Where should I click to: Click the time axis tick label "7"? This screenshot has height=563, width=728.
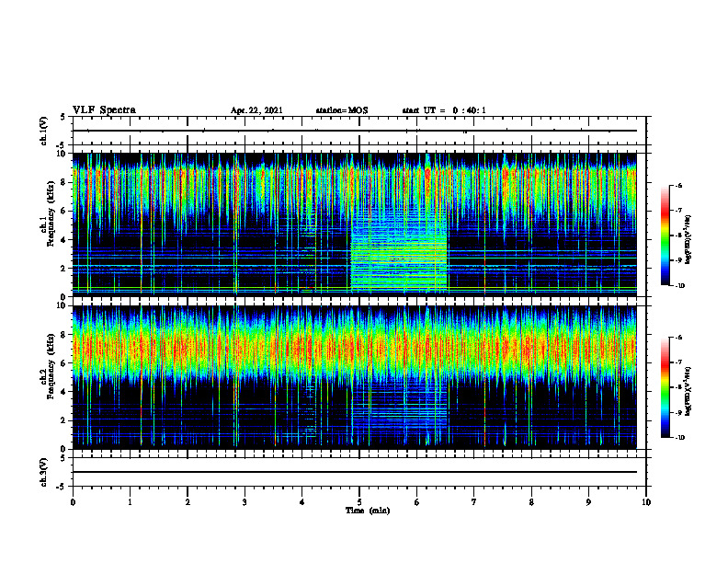[474, 502]
